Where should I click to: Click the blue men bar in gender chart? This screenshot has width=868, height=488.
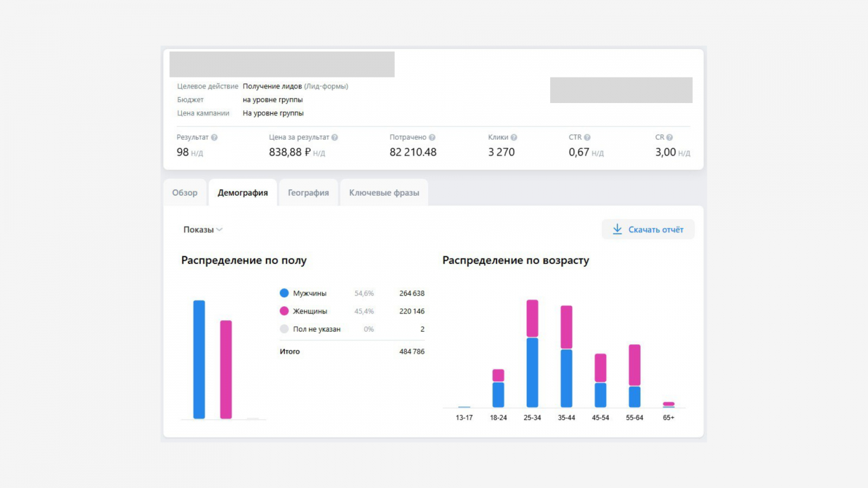tap(199, 359)
